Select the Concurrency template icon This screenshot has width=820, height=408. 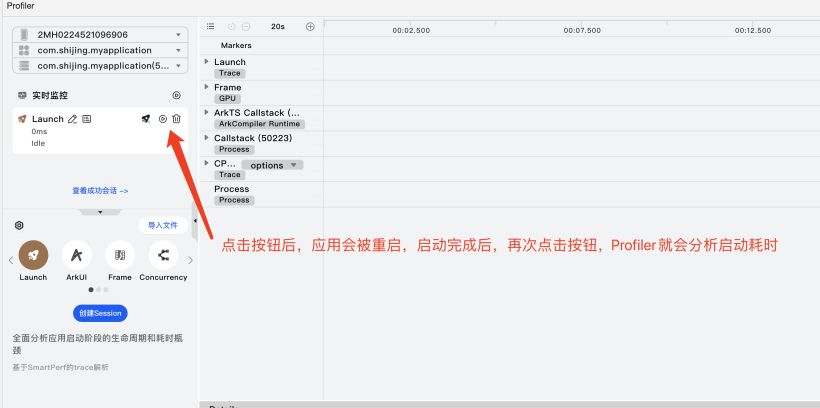coord(163,255)
